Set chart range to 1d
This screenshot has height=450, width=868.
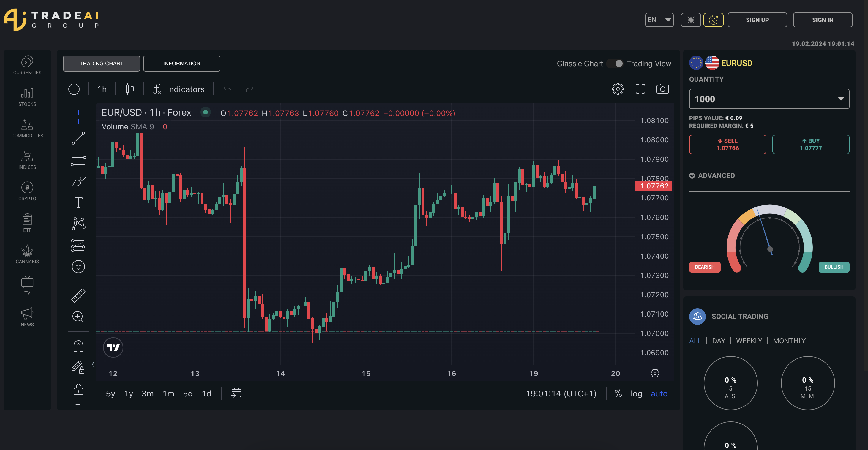206,393
